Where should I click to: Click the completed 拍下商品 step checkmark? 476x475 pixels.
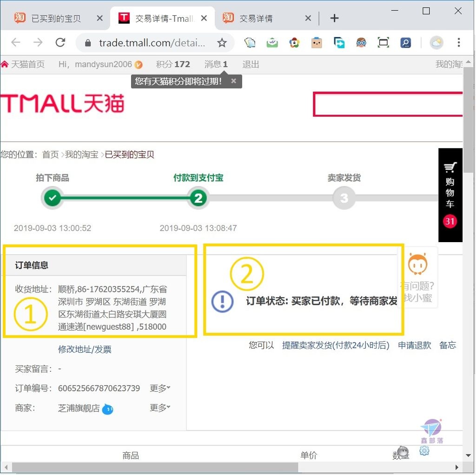click(x=53, y=198)
